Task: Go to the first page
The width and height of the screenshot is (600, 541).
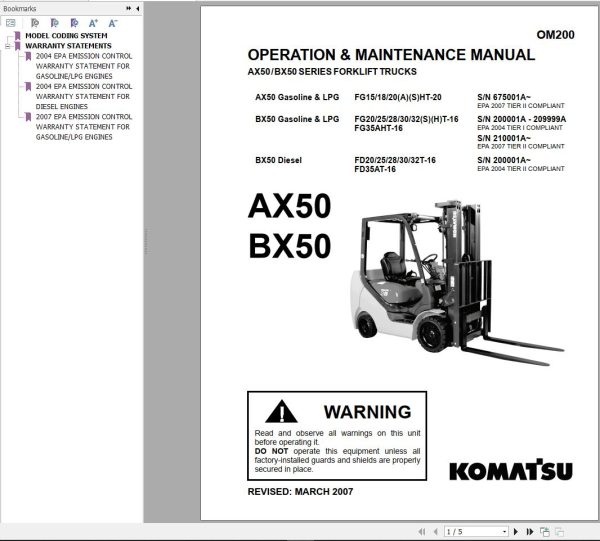Action: pos(422,531)
